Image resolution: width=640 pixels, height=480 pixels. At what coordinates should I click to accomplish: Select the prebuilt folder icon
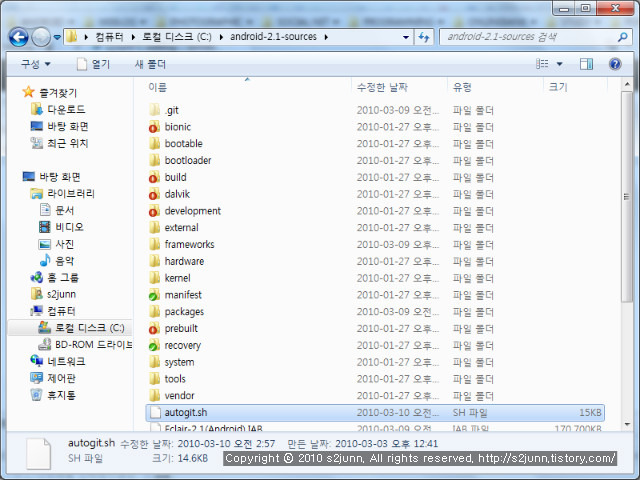155,328
